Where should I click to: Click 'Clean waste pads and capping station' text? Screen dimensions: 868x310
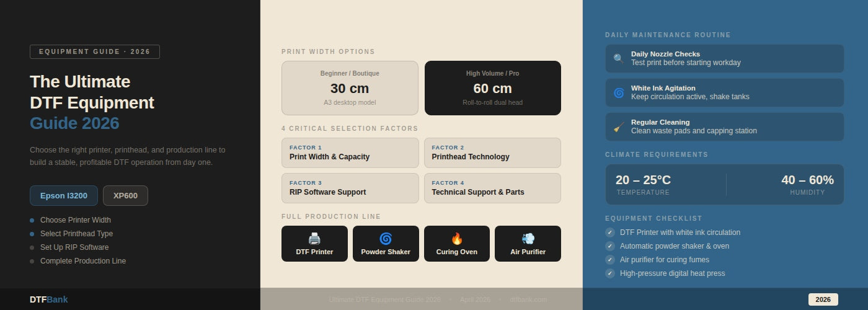[x=694, y=131]
